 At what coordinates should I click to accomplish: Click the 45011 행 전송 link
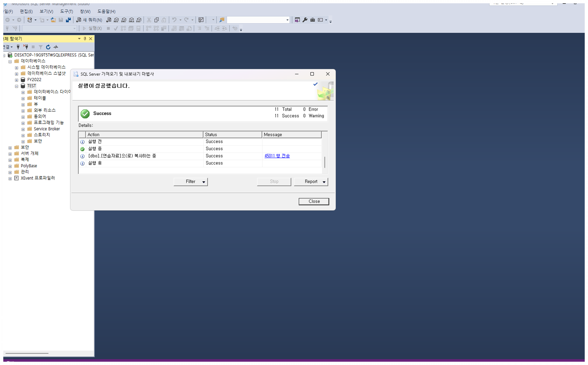(x=277, y=156)
